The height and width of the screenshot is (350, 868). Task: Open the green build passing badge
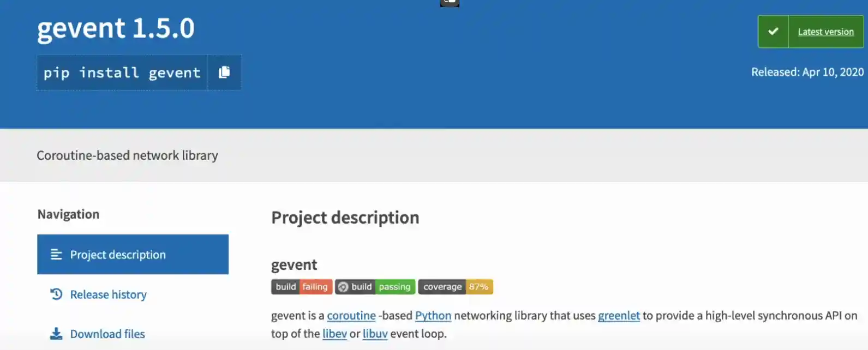click(375, 287)
